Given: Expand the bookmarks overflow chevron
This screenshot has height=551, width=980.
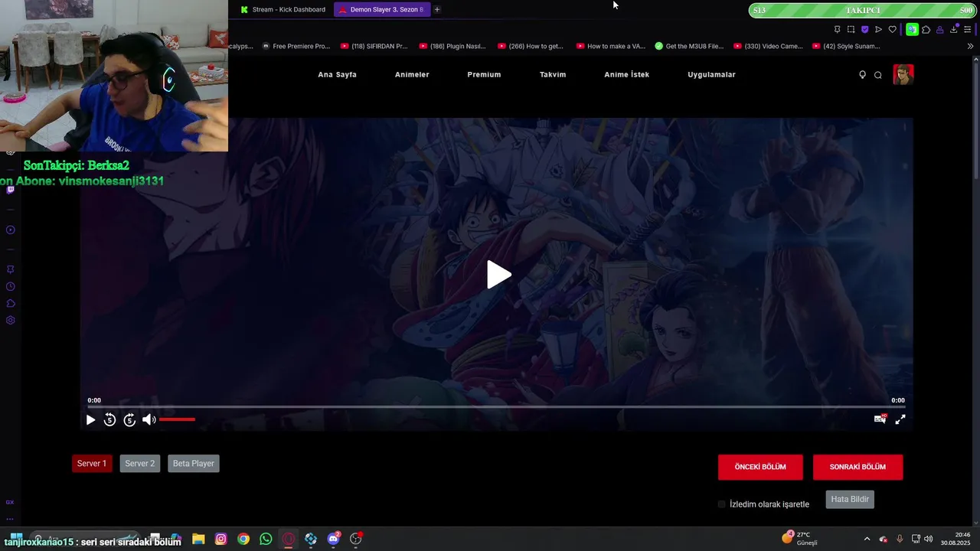Looking at the screenshot, I should (970, 46).
